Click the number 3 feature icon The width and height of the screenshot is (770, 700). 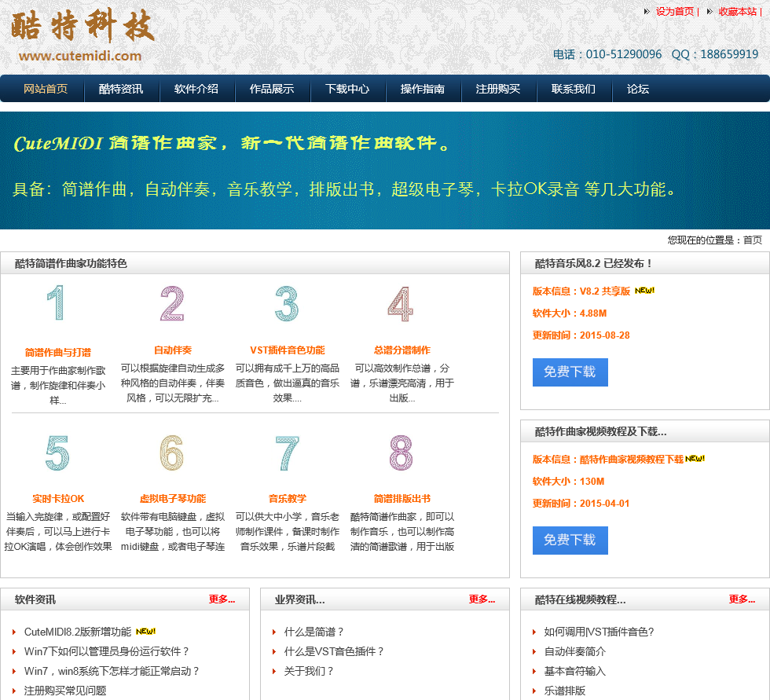287,303
